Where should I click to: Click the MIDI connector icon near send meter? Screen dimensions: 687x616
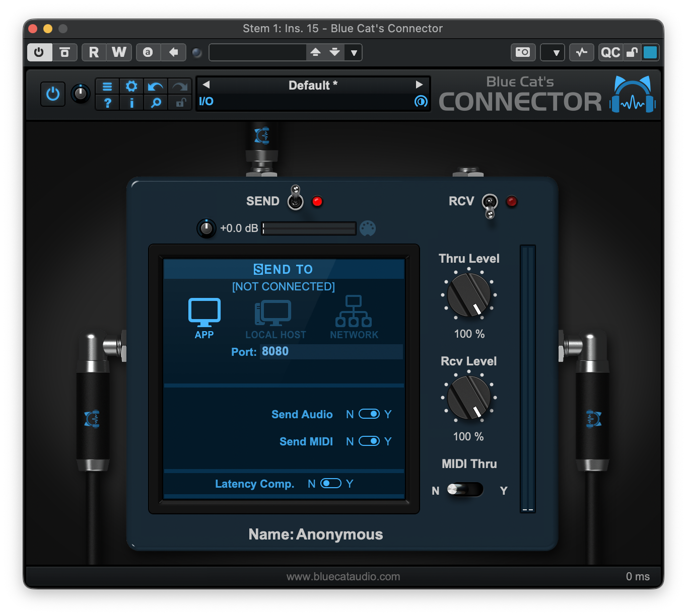(368, 228)
